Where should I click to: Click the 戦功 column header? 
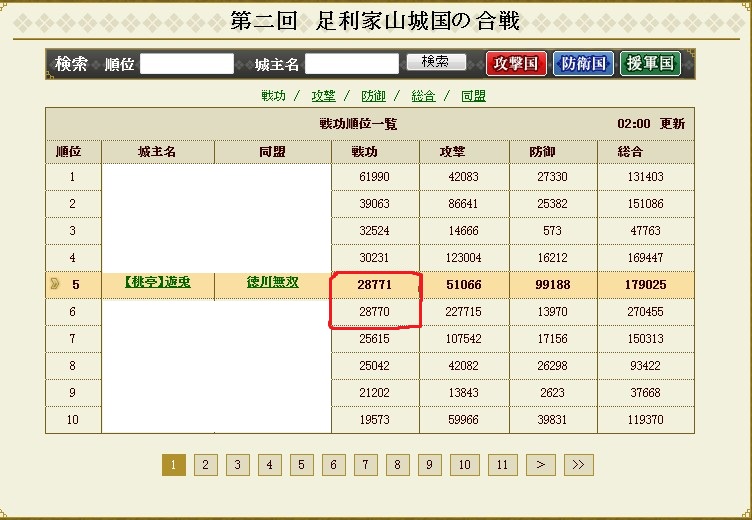(364, 152)
